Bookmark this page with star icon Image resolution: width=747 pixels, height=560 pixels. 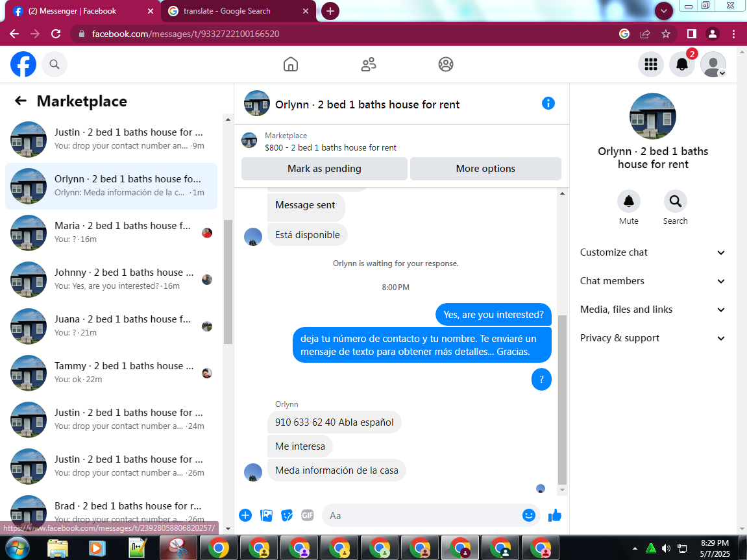pyautogui.click(x=665, y=34)
